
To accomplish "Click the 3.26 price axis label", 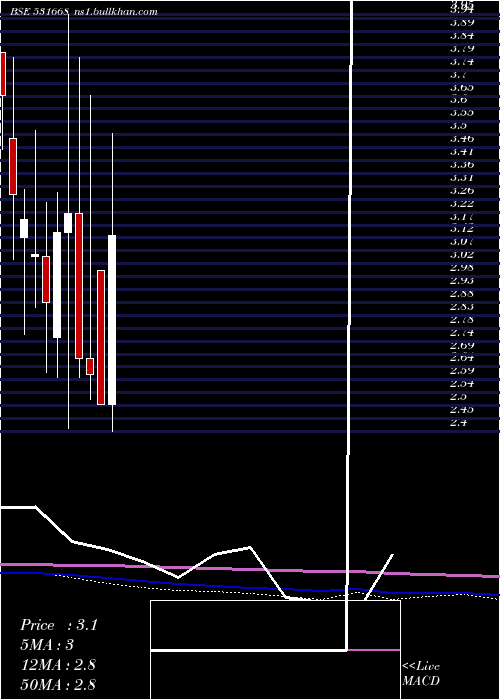I will (462, 191).
